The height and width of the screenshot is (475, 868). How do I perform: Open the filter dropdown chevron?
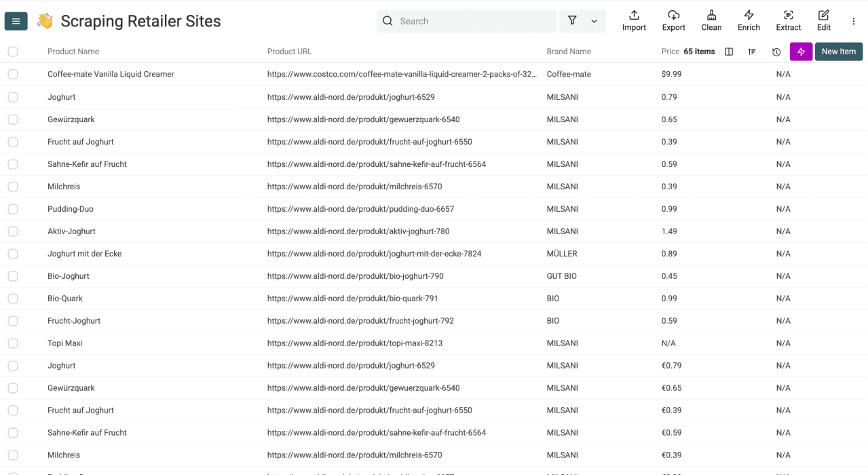(595, 21)
